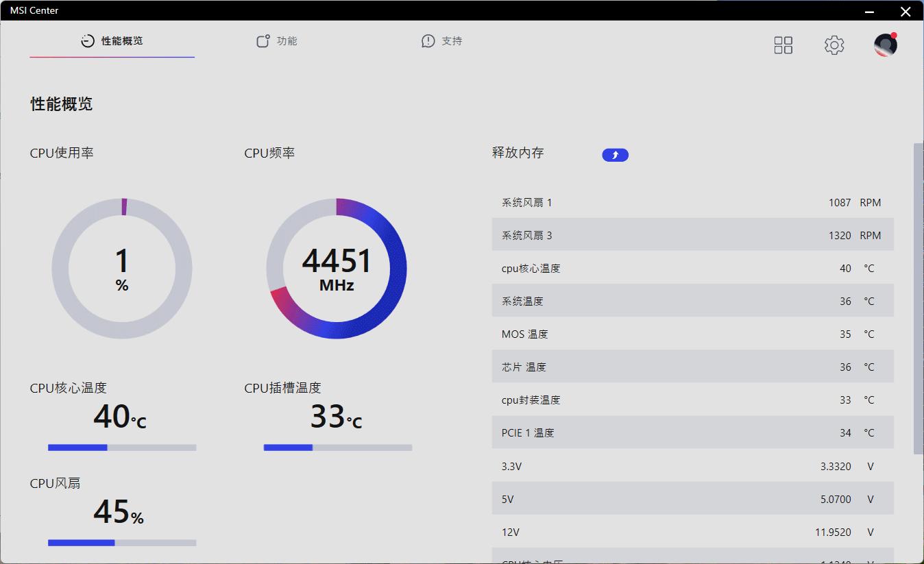Click the CPU核心温度 progress bar
Viewport: 924px width, 564px height.
pyautogui.click(x=121, y=447)
